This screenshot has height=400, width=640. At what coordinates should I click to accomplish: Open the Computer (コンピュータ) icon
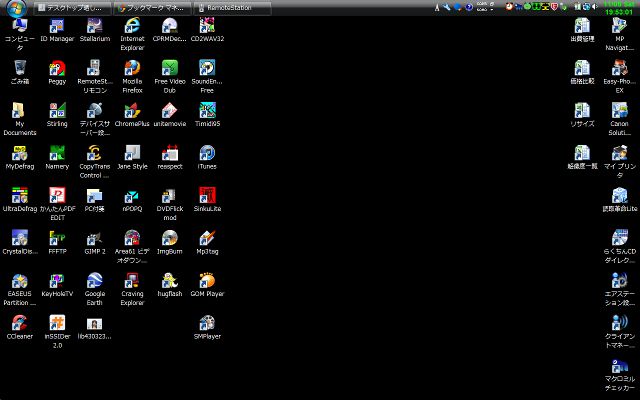point(20,35)
